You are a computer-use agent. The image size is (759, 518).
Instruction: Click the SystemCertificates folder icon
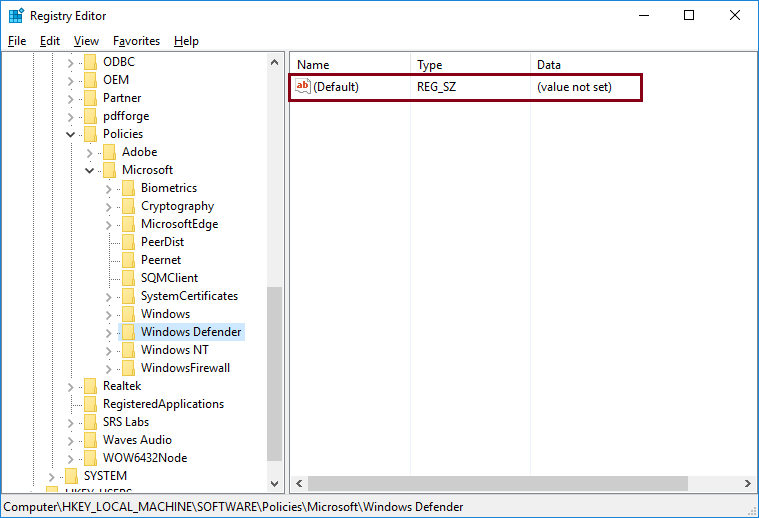click(x=128, y=296)
